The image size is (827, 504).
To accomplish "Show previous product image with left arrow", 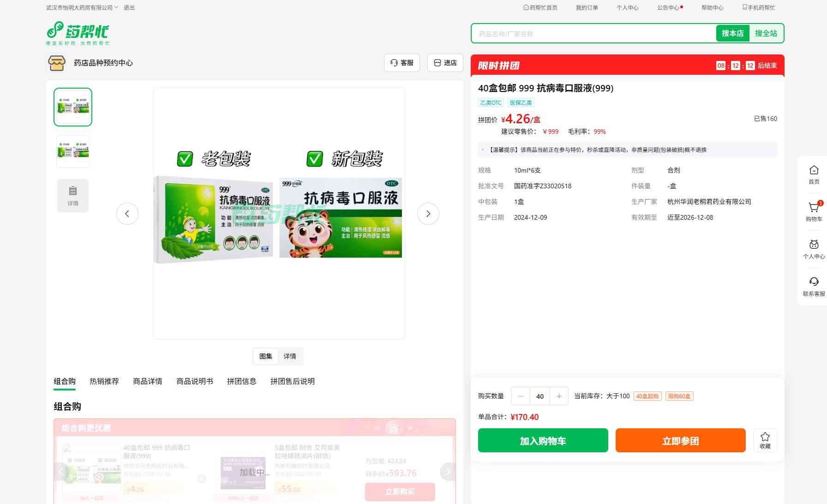I will 127,214.
